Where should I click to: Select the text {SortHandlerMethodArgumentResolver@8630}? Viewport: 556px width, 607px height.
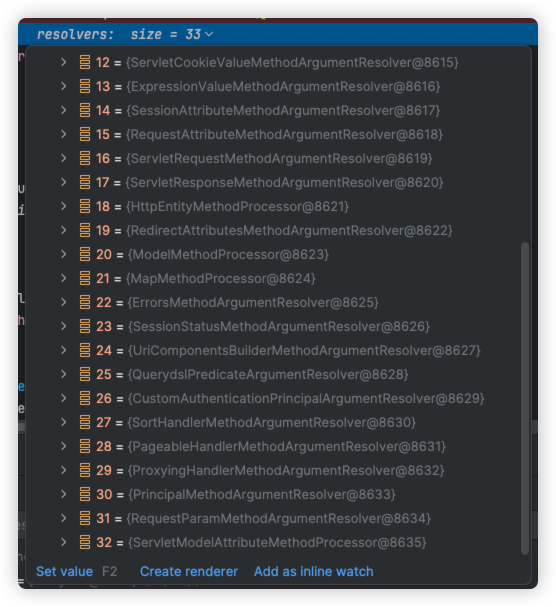(x=272, y=422)
